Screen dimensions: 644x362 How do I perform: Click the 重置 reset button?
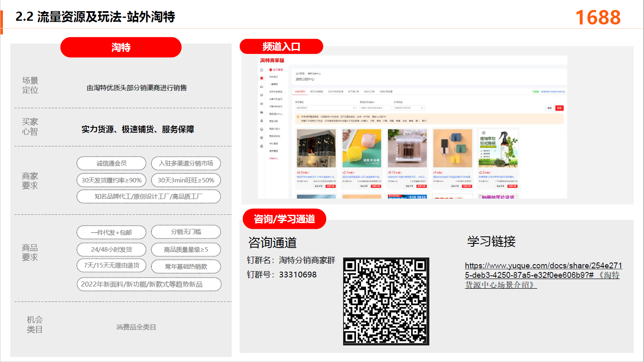pos(550,108)
